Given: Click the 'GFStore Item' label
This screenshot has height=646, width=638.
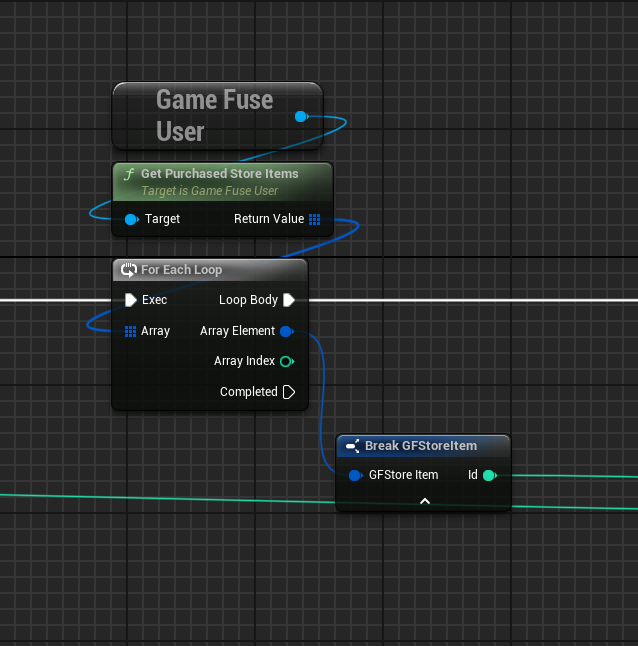Looking at the screenshot, I should [404, 475].
